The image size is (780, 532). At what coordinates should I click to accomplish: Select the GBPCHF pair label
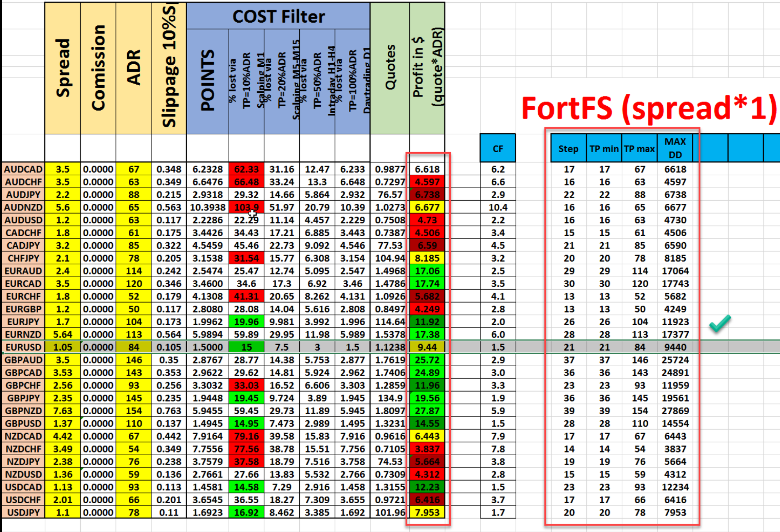23,385
